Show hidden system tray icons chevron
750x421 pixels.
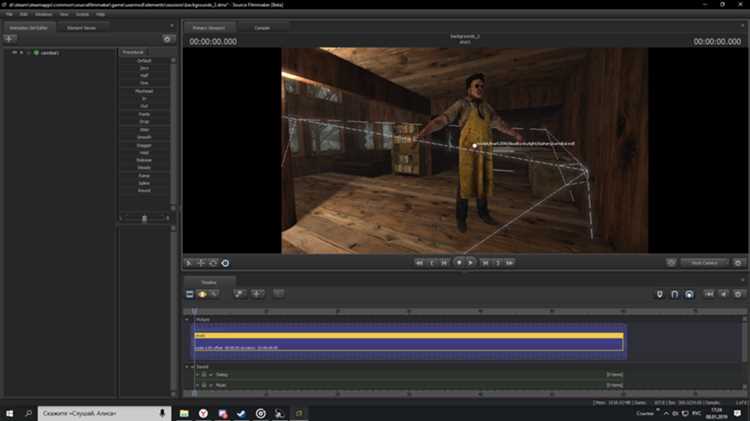[666, 413]
